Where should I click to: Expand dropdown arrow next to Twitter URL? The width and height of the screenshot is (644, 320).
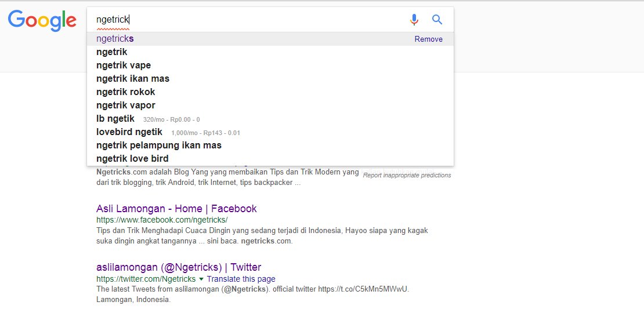tap(201, 279)
